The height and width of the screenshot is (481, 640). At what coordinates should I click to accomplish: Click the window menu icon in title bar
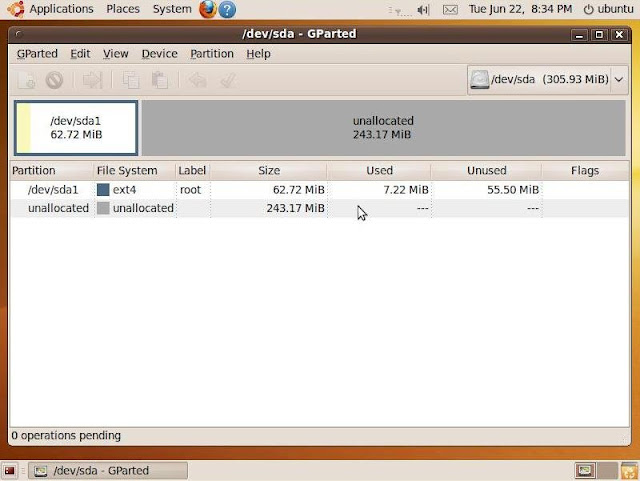point(19,34)
